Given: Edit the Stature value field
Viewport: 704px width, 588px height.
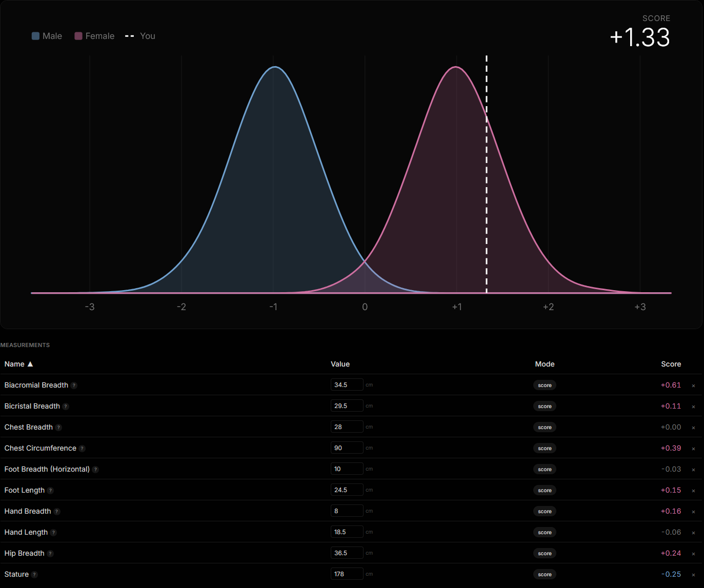Looking at the screenshot, I should [347, 574].
